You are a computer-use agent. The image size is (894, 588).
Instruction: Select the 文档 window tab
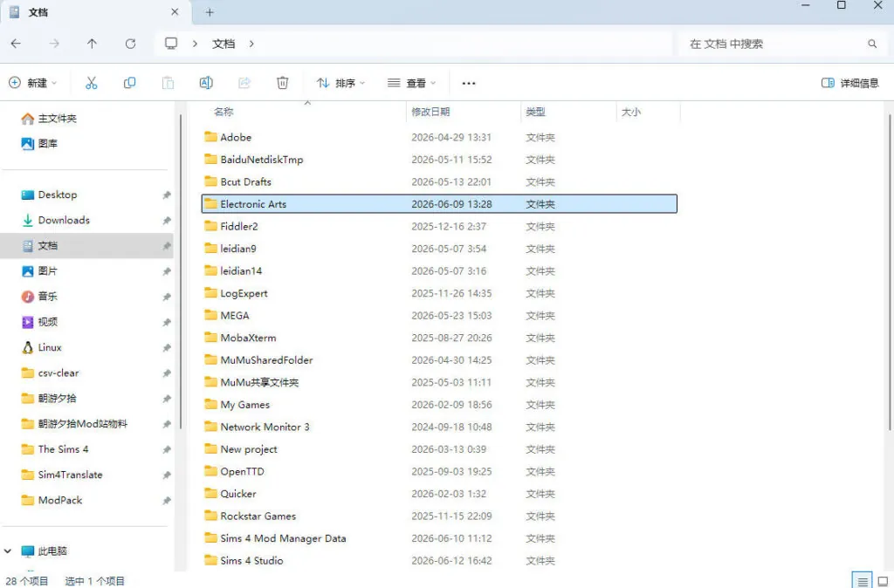[x=96, y=12]
